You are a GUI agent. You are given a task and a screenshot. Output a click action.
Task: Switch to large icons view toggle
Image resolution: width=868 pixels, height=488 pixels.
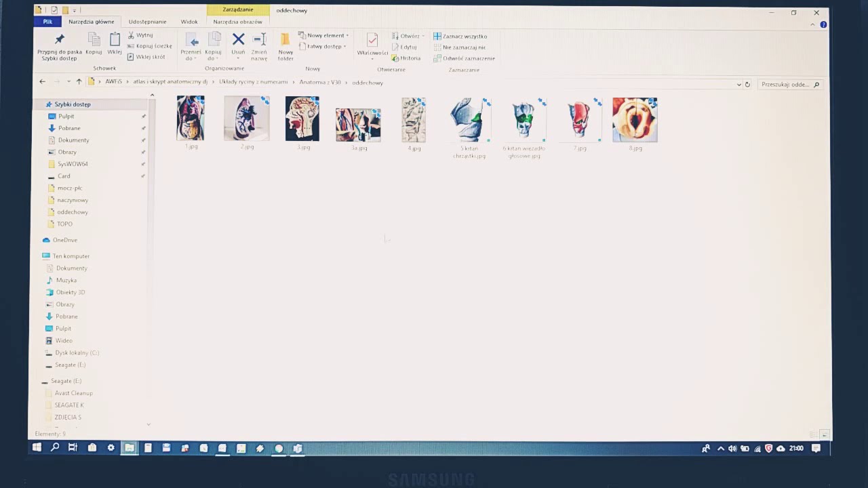coord(824,434)
